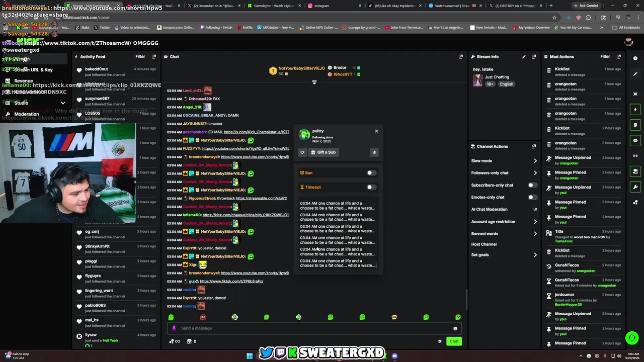The image size is (644, 362).
Task: Edit stream info with pencil icon
Action: (524, 57)
